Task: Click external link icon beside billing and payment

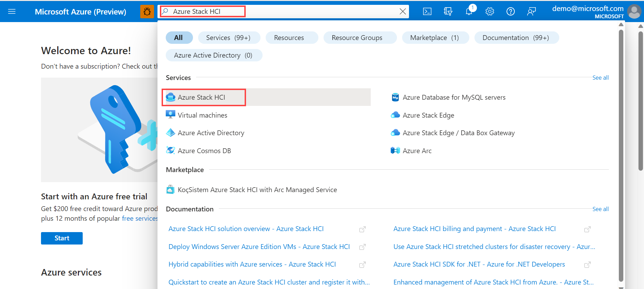Action: pyautogui.click(x=587, y=229)
